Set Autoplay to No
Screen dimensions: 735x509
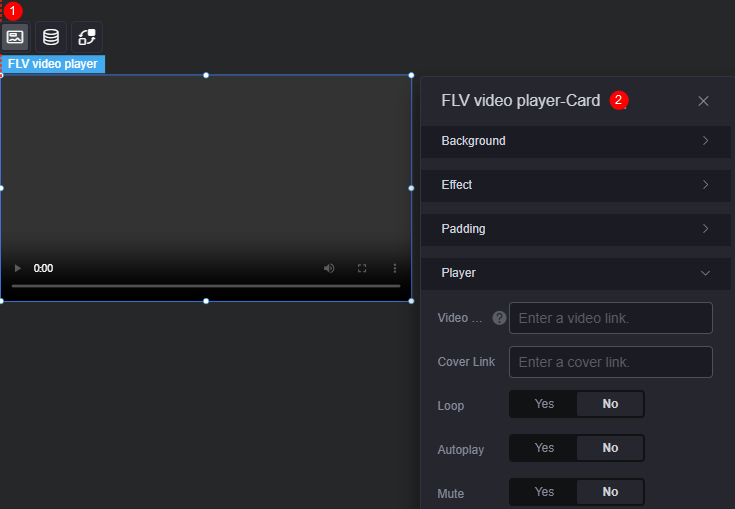coord(610,448)
